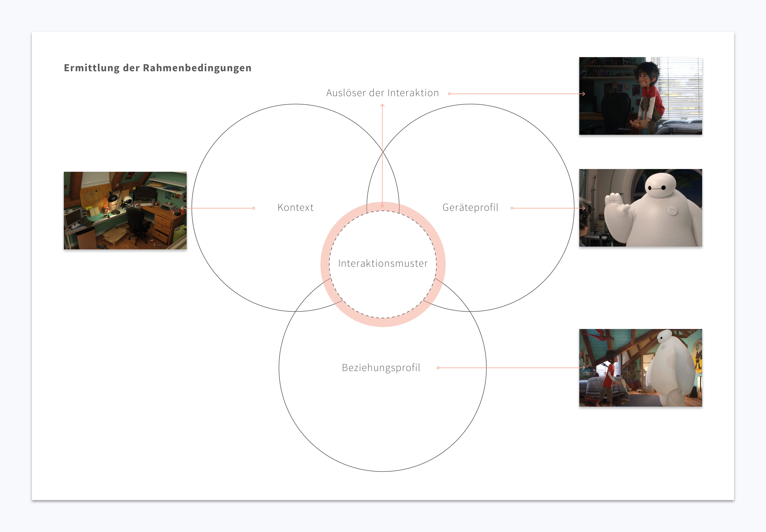766x532 pixels.
Task: Open the waving white robot thumbnail
Action: point(640,208)
